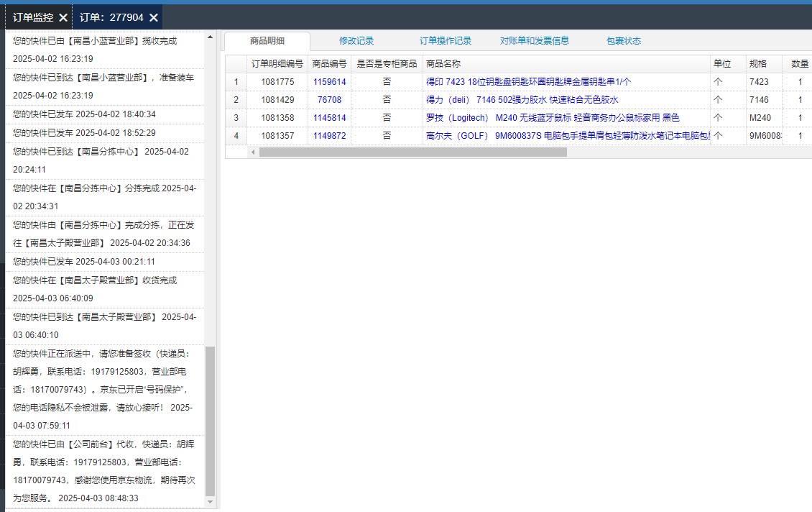The image size is (812, 512).
Task: Click the table's scroll-left arrow
Action: [x=253, y=152]
